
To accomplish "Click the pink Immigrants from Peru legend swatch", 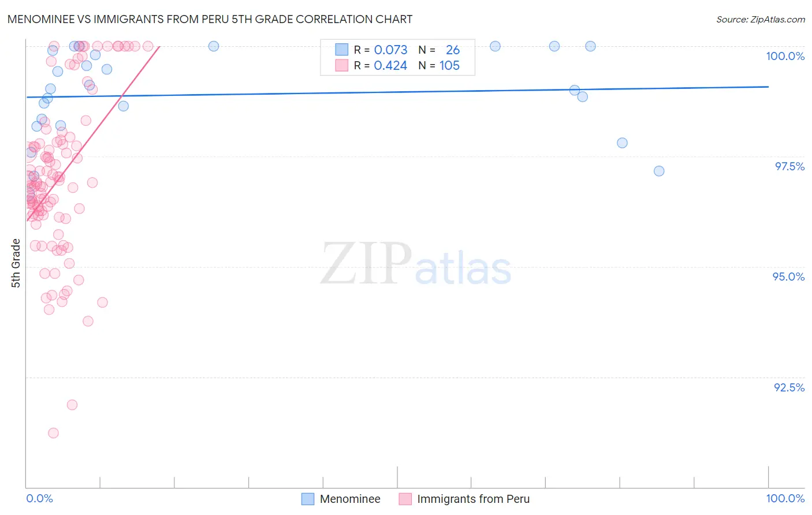I will [x=405, y=499].
